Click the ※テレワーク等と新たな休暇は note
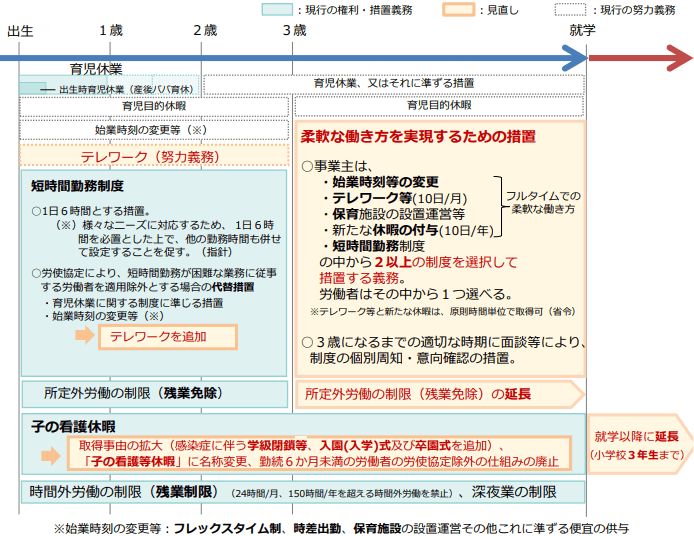Viewport: 694px width, 536px height. pos(443,312)
